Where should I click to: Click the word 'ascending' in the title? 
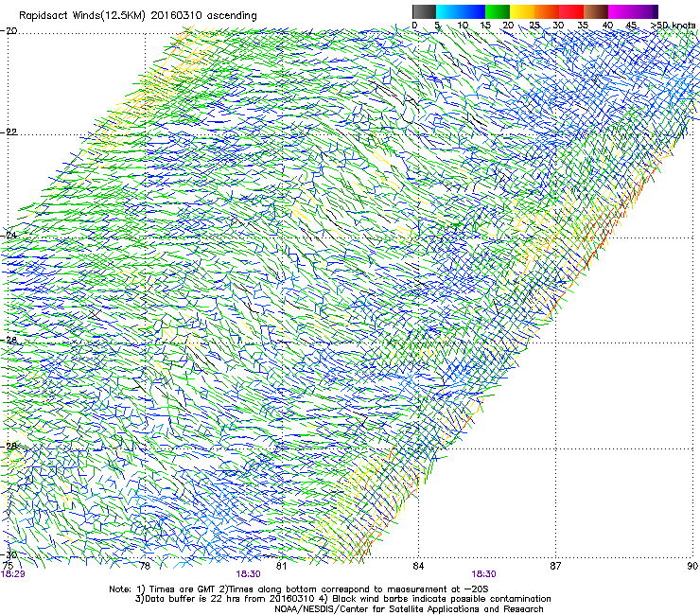232,16
